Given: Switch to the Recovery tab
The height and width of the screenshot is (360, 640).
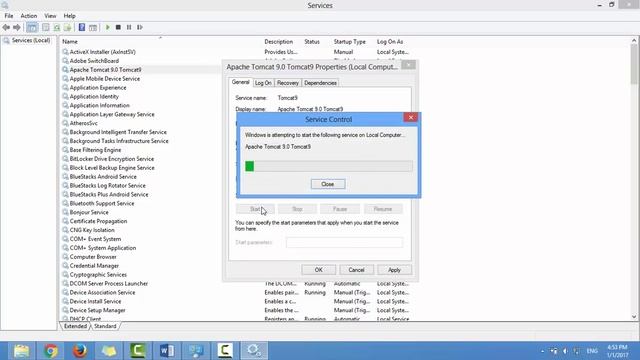Looking at the screenshot, I should (288, 83).
